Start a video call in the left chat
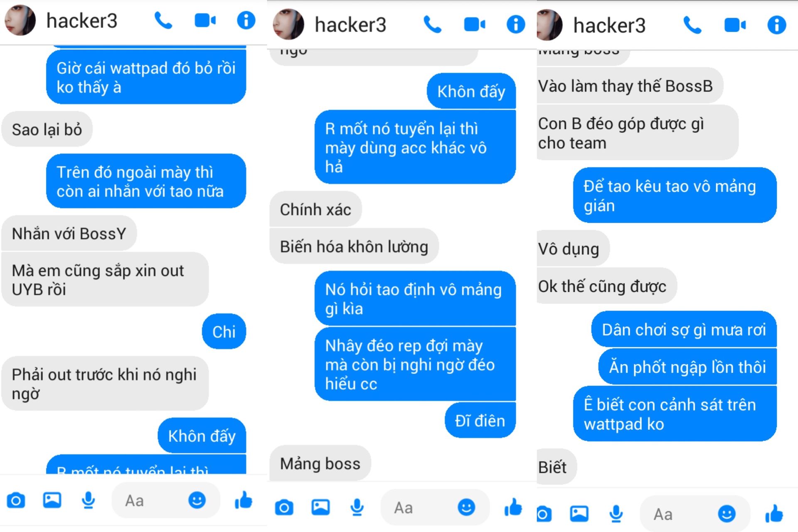Viewport: 798px width, 532px height. 205,20
